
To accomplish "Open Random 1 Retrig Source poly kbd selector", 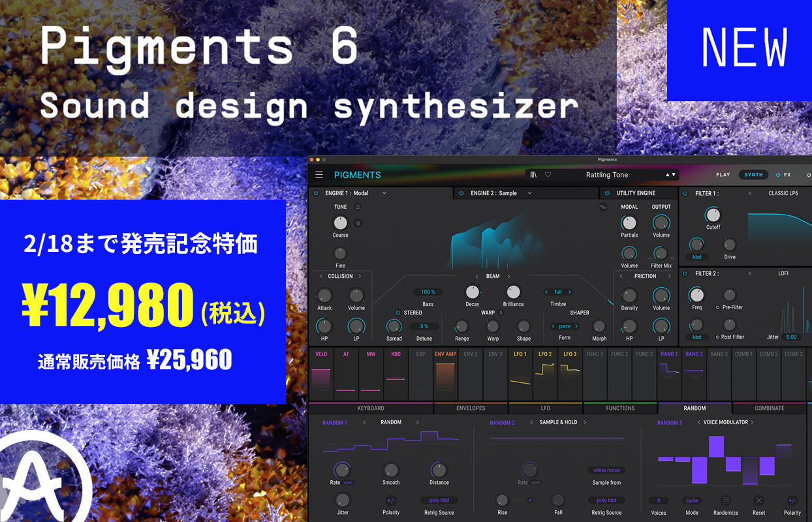I will pyautogui.click(x=439, y=500).
